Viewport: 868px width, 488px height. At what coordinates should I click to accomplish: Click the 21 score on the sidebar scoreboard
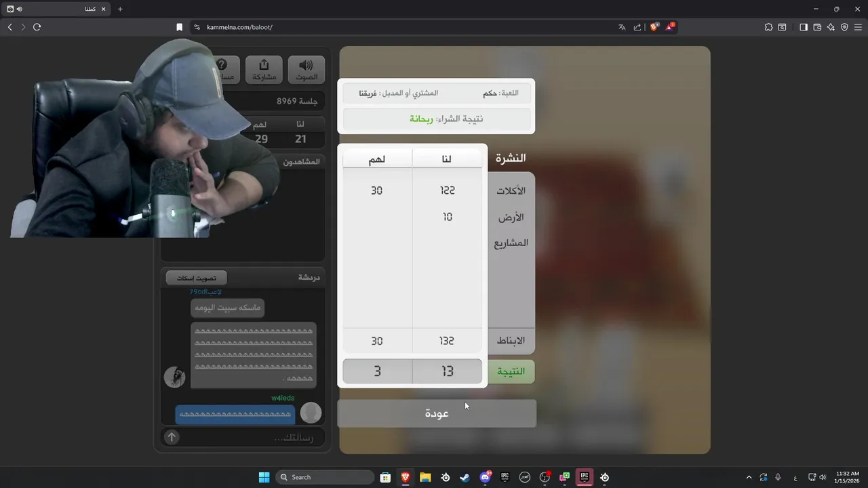[x=300, y=139]
